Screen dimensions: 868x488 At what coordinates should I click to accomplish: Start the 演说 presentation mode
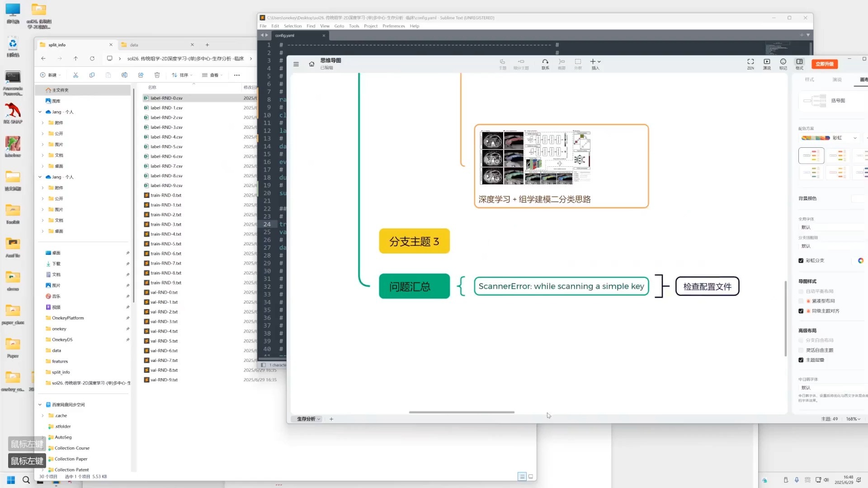(x=767, y=64)
